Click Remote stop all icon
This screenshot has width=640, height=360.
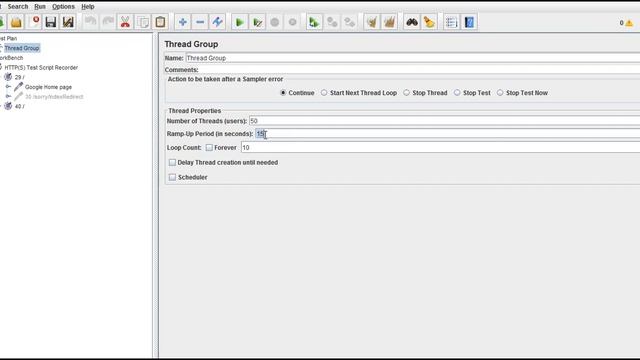[332, 22]
